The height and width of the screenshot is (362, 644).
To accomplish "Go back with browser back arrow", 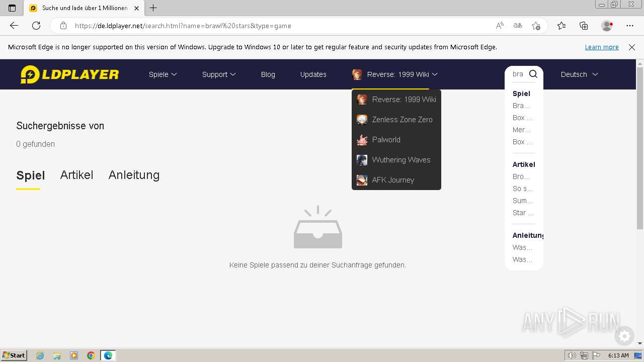I will [x=14, y=26].
